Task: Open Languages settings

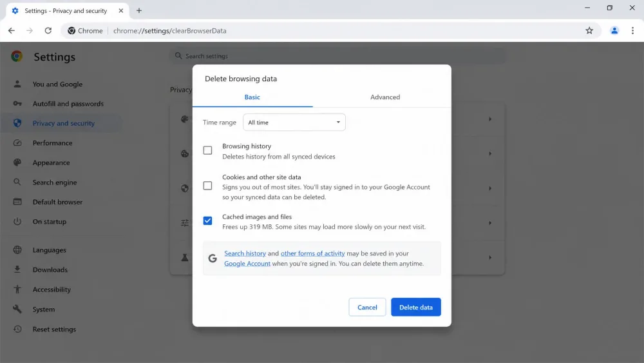Action: [x=50, y=250]
